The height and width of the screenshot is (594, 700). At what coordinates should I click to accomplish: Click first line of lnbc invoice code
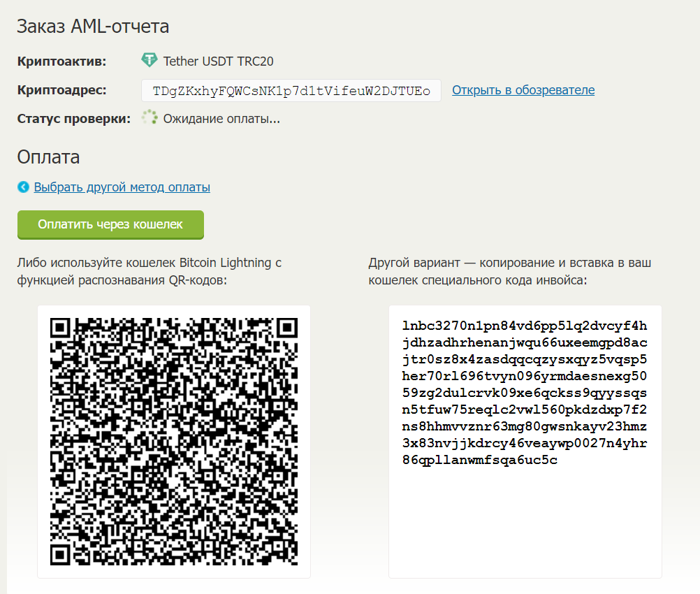[524, 326]
